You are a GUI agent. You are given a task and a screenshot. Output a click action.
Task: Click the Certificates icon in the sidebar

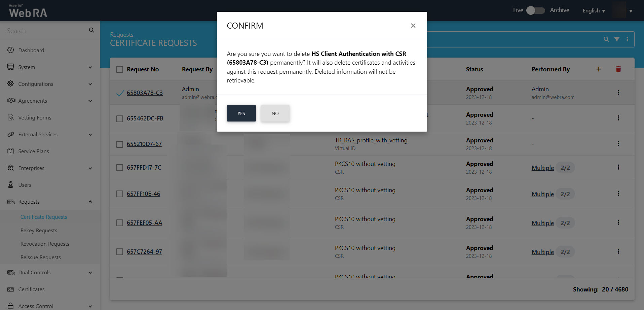(11, 289)
